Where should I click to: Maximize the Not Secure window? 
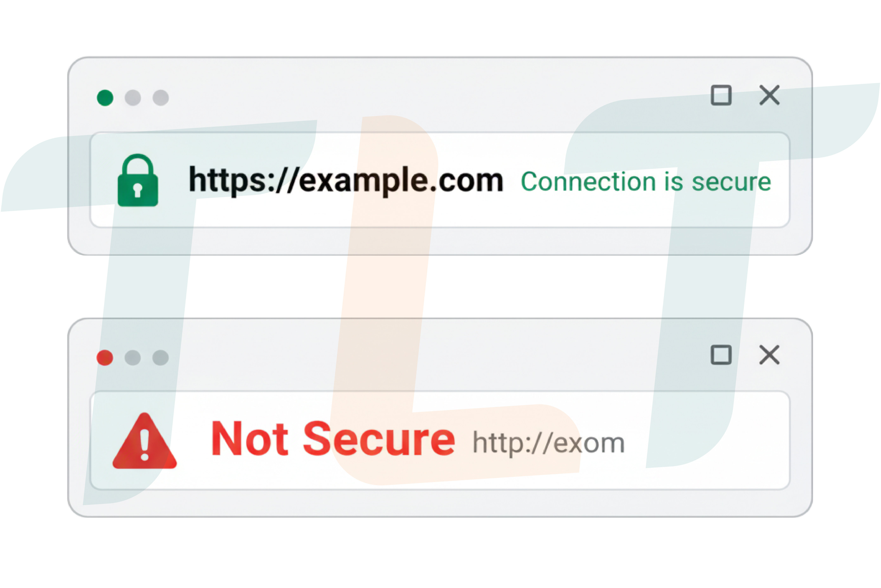(x=721, y=355)
